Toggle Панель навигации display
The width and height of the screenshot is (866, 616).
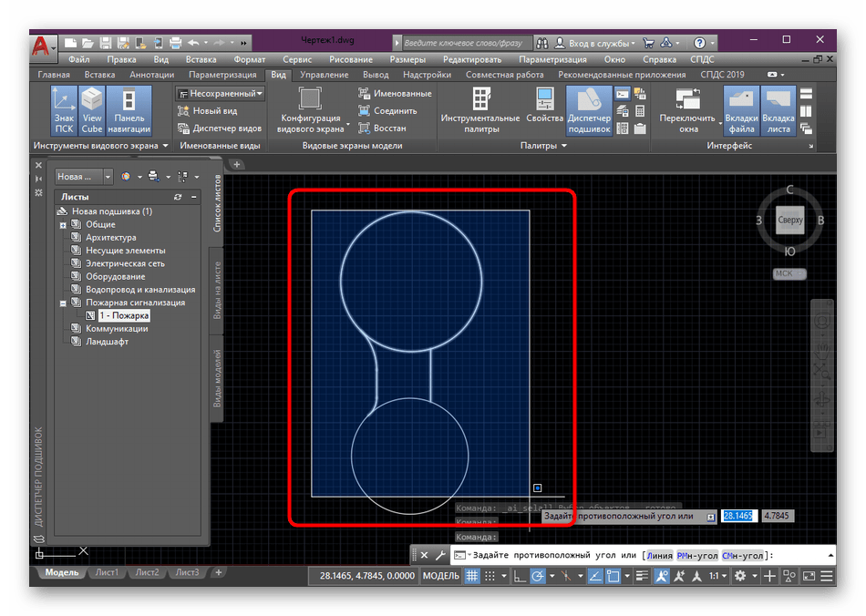pos(129,110)
